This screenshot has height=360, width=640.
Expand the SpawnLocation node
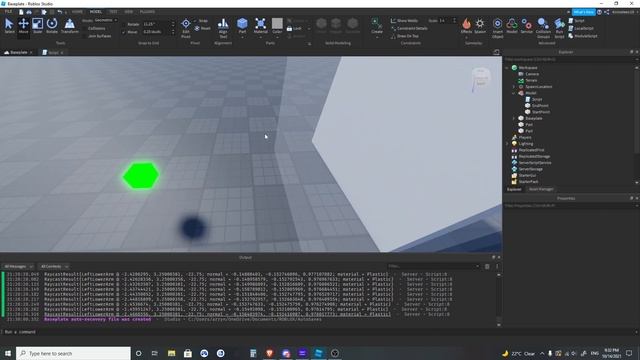point(514,87)
